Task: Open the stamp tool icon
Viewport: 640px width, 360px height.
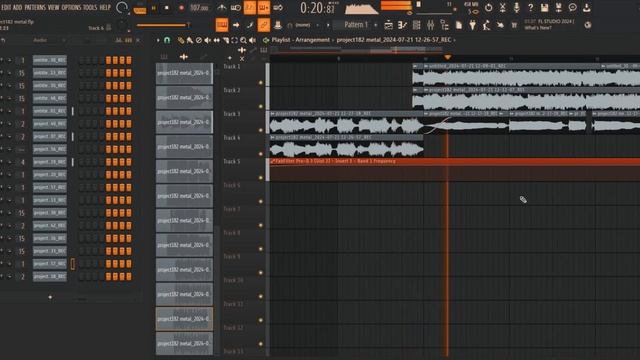Action: click(x=278, y=25)
